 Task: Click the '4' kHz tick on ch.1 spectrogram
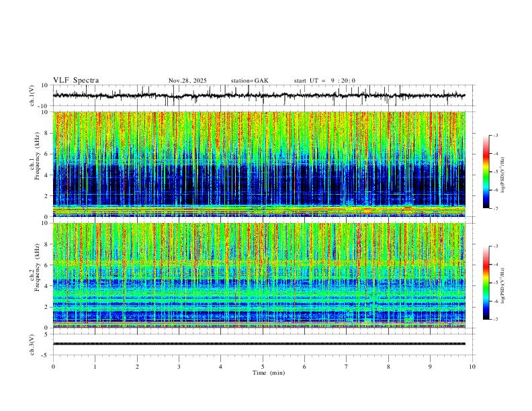pos(48,175)
